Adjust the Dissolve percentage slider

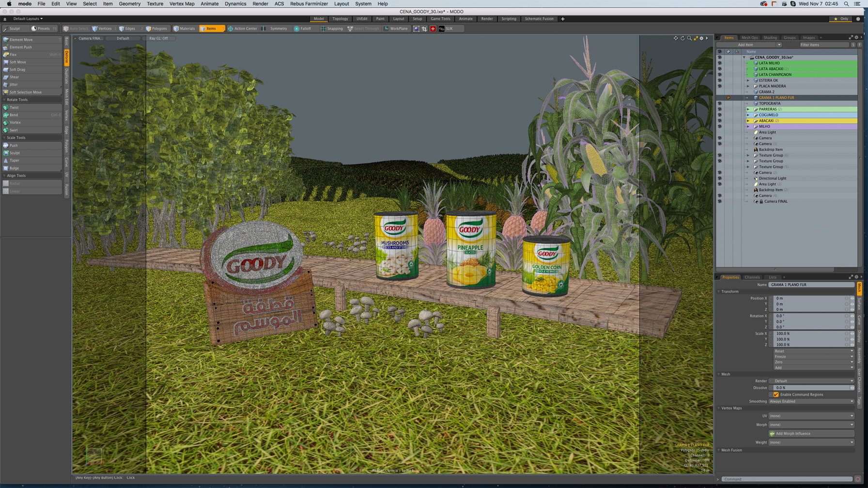coord(812,388)
